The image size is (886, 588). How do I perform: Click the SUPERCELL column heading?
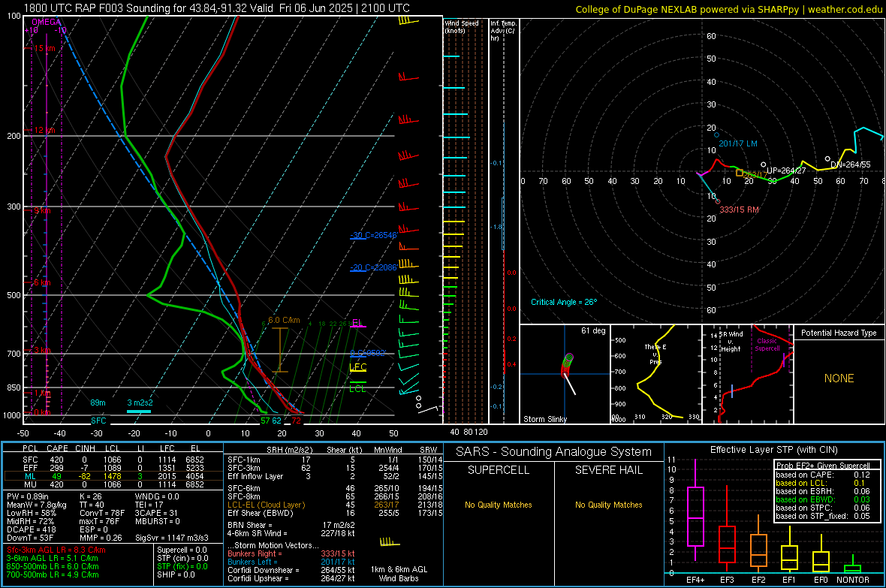(499, 470)
